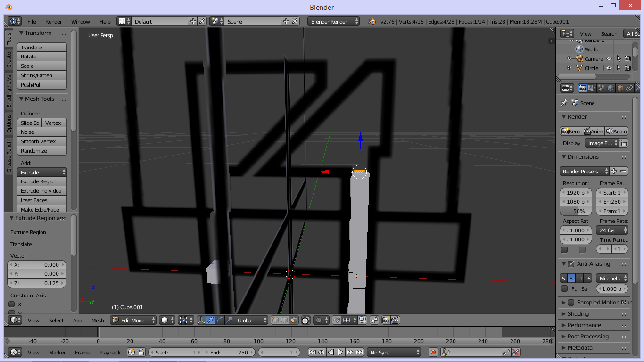Open the Info editor type selector
Image resolution: width=644 pixels, height=362 pixels.
click(15, 21)
